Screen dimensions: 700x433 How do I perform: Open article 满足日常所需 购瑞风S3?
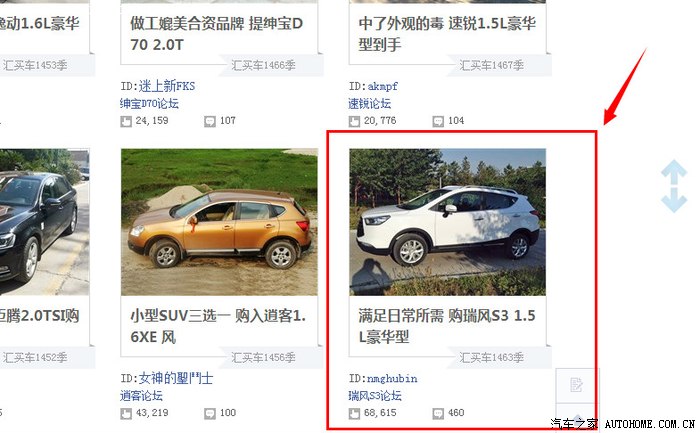click(447, 326)
